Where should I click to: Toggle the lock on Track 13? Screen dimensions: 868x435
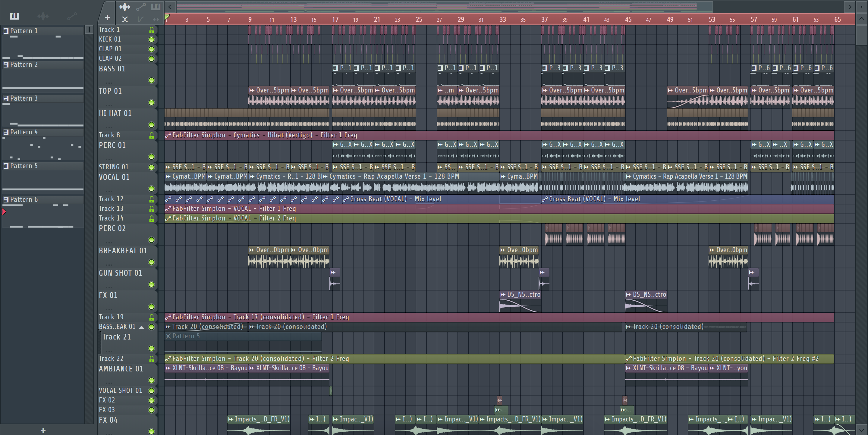click(152, 209)
